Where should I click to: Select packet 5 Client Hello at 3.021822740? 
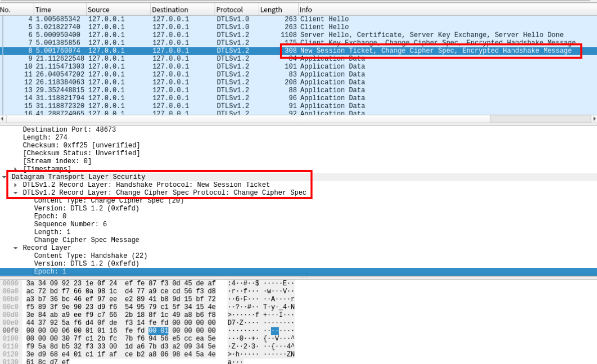299,27
